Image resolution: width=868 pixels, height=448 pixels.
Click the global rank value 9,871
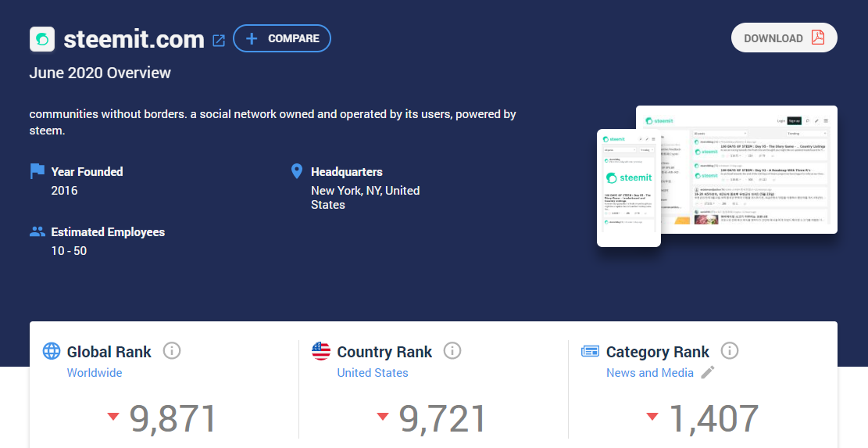tap(173, 418)
